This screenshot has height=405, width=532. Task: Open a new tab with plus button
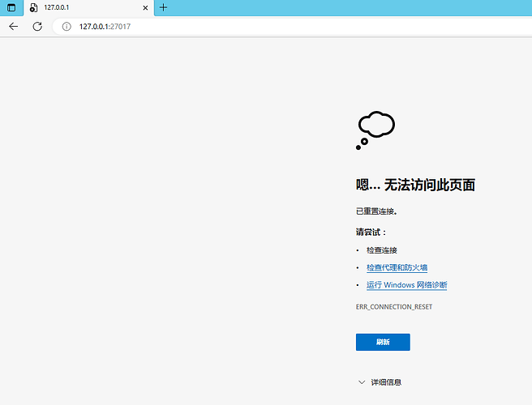[x=163, y=7]
